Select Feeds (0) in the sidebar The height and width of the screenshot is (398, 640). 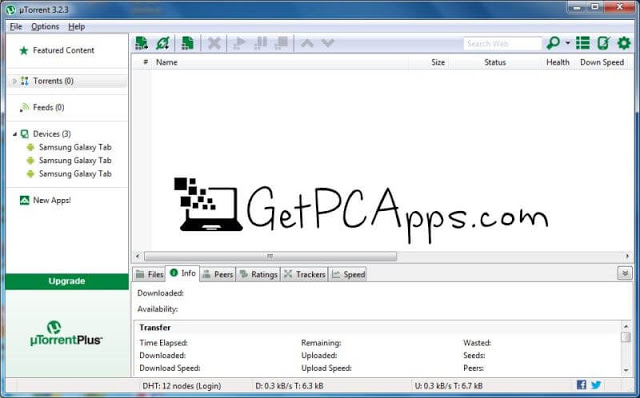(48, 107)
